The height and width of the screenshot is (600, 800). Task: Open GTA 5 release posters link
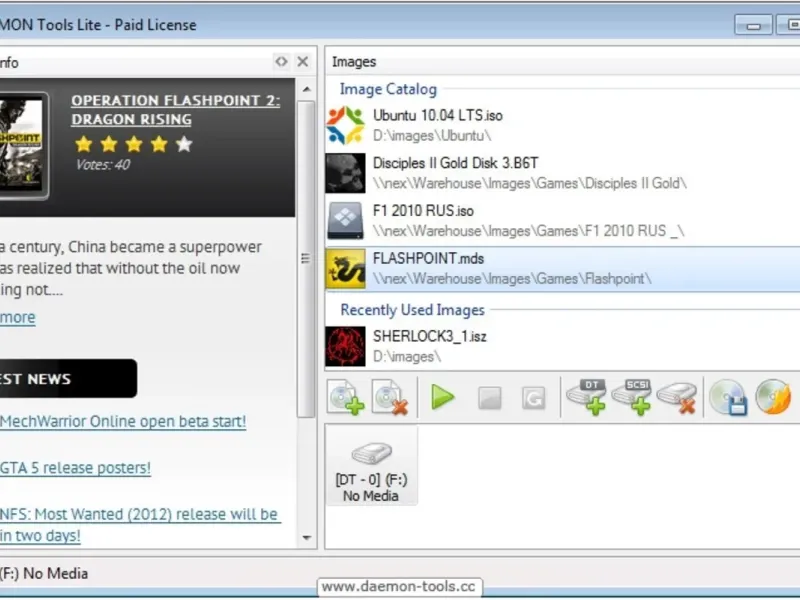[x=76, y=468]
